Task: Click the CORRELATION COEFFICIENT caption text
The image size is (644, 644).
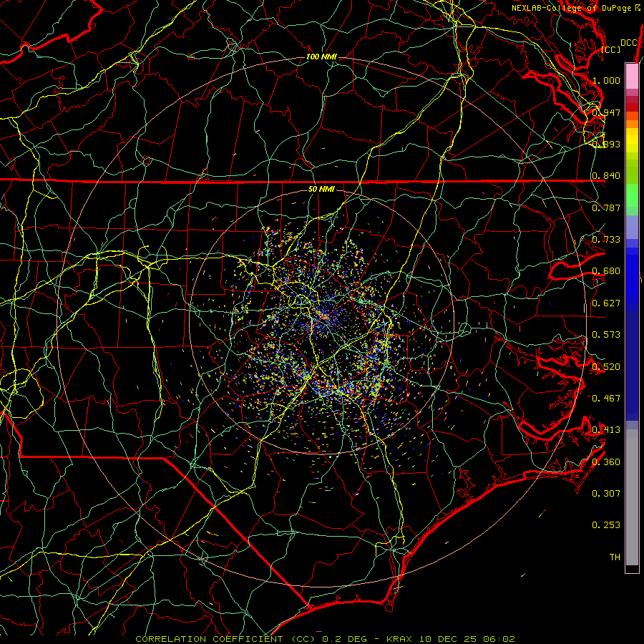Action: tap(209, 639)
